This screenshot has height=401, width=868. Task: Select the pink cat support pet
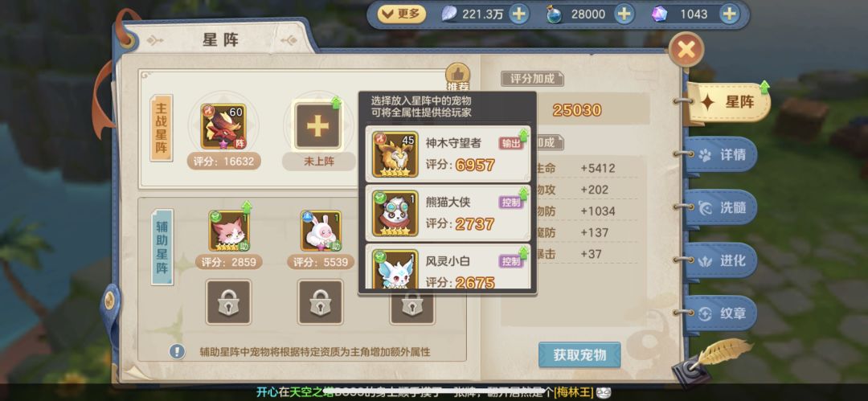(x=228, y=231)
